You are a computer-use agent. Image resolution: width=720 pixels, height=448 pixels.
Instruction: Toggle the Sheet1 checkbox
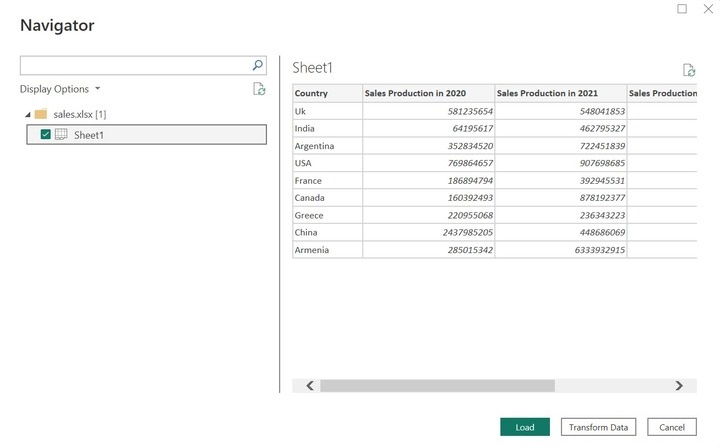(45, 134)
